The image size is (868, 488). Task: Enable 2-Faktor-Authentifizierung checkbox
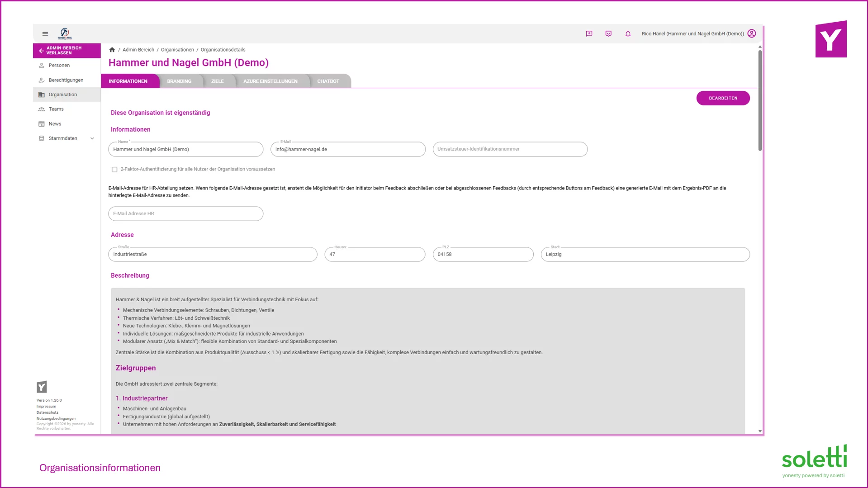[x=114, y=170]
